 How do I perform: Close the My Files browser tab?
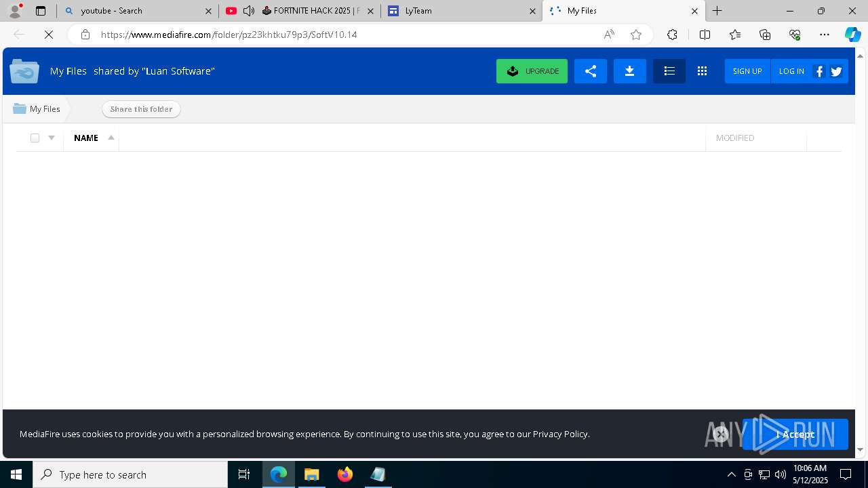694,11
